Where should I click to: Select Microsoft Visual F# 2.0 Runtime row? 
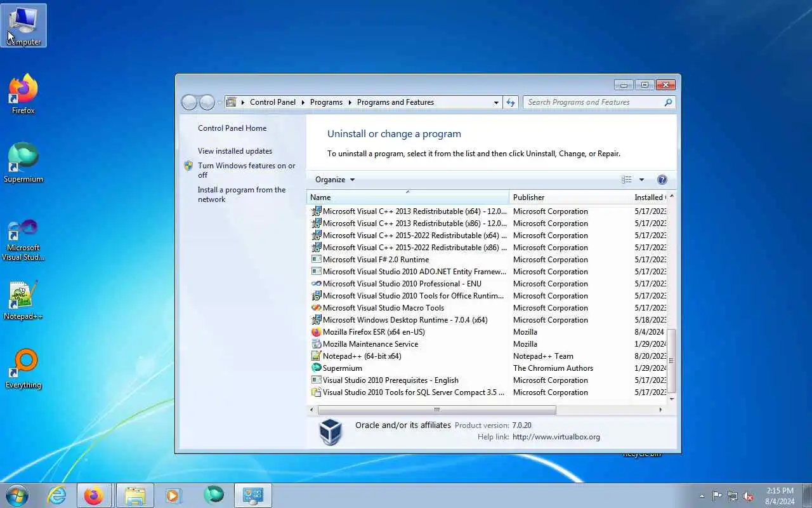point(488,260)
